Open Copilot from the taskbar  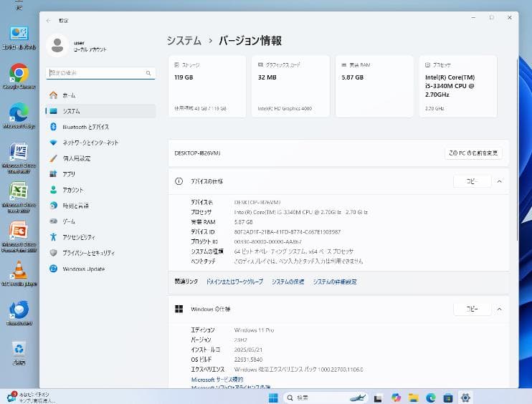point(396,398)
